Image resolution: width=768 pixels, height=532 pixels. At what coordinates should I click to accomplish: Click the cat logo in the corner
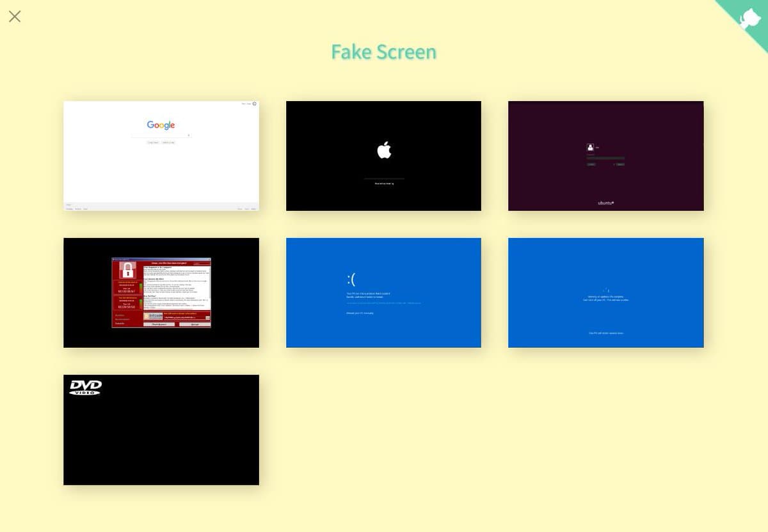pyautogui.click(x=749, y=18)
